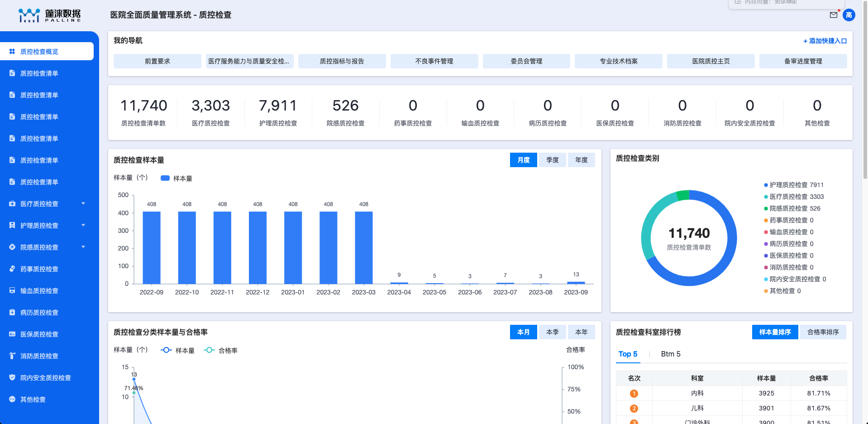868x424 pixels.
Task: Click the 其他检查 sidebar icon
Action: (x=12, y=399)
